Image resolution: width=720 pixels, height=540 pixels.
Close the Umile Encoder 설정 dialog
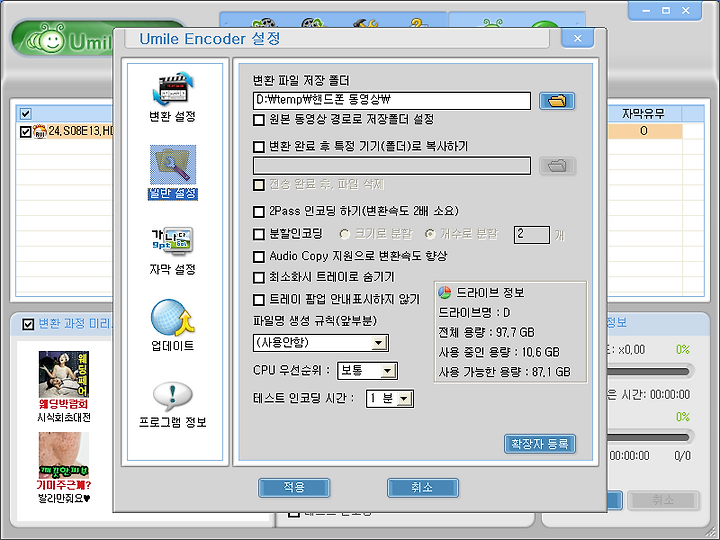[x=578, y=39]
